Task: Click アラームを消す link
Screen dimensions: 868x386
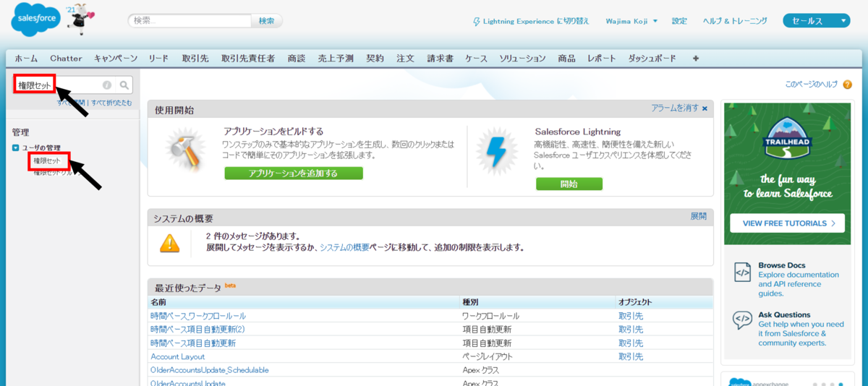Action: [x=675, y=108]
